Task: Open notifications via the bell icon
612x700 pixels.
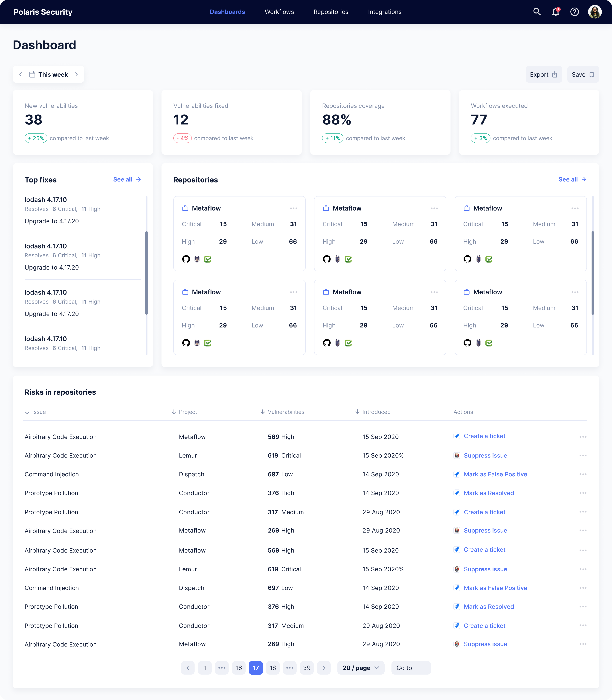Action: coord(556,12)
